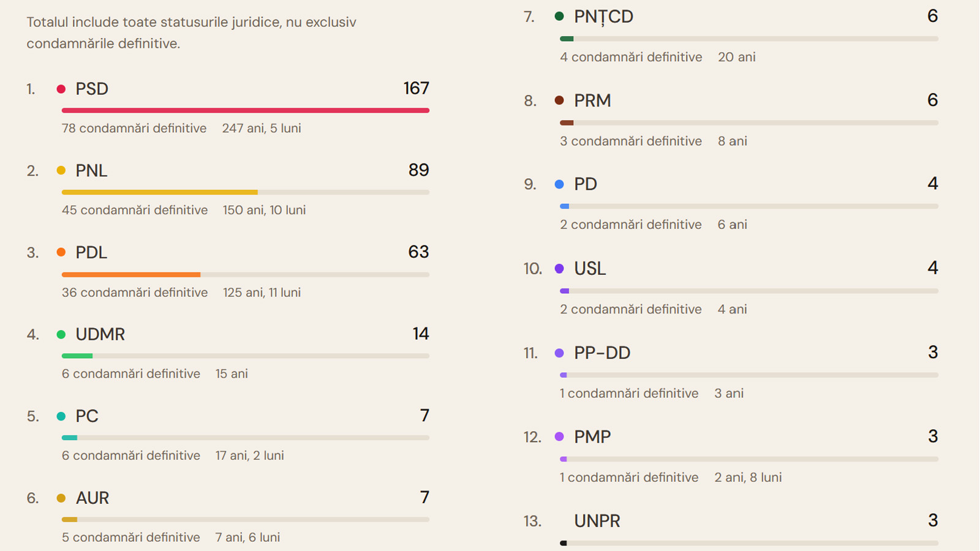Click the yellow dot beside PNL
The width and height of the screenshot is (980, 551).
point(61,171)
